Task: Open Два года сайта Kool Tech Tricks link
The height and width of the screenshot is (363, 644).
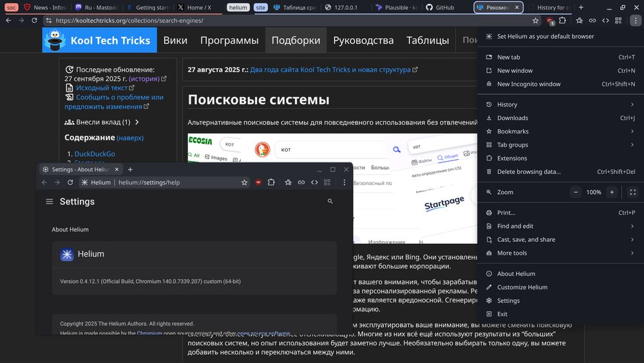Action: click(330, 70)
